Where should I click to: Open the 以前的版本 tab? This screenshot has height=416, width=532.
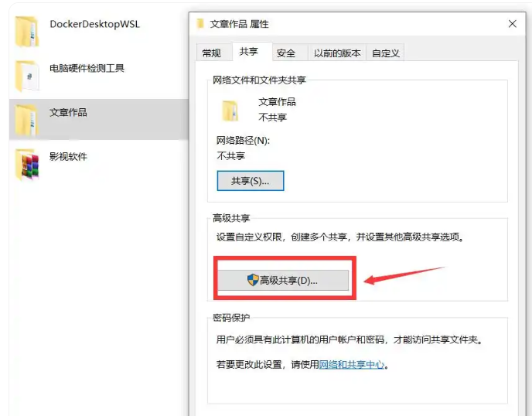click(x=337, y=53)
